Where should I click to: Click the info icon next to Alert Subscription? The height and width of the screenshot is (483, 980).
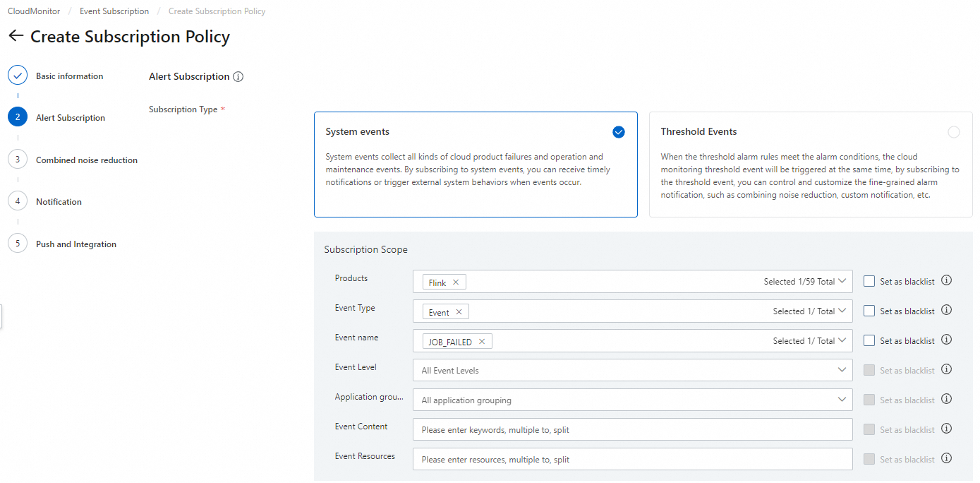238,77
